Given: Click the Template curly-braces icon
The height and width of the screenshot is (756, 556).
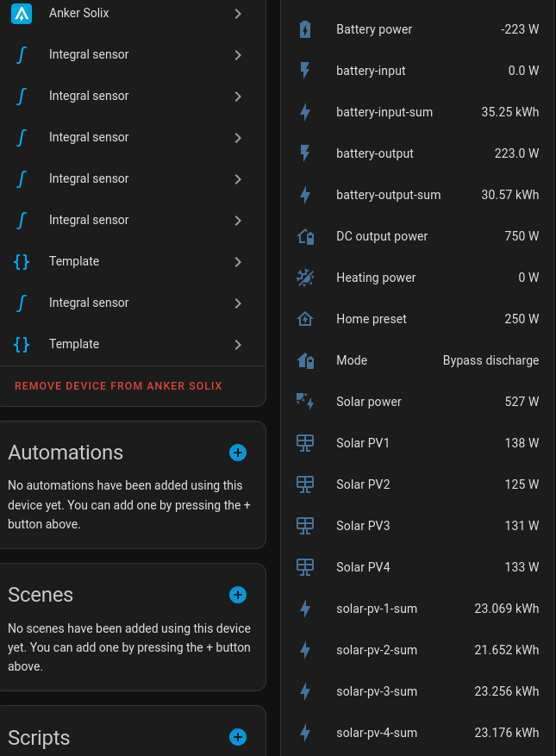Looking at the screenshot, I should click(x=22, y=261).
